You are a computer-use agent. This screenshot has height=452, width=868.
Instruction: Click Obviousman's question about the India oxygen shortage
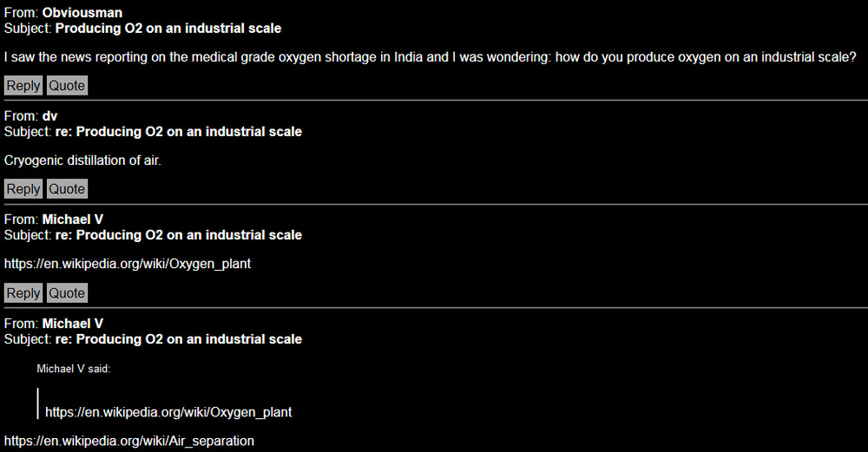[430, 57]
